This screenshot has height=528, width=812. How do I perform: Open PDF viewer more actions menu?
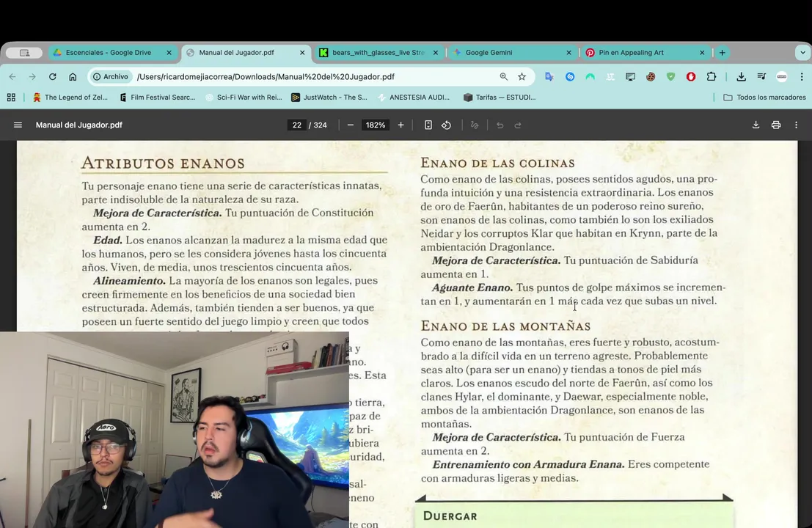[796, 125]
